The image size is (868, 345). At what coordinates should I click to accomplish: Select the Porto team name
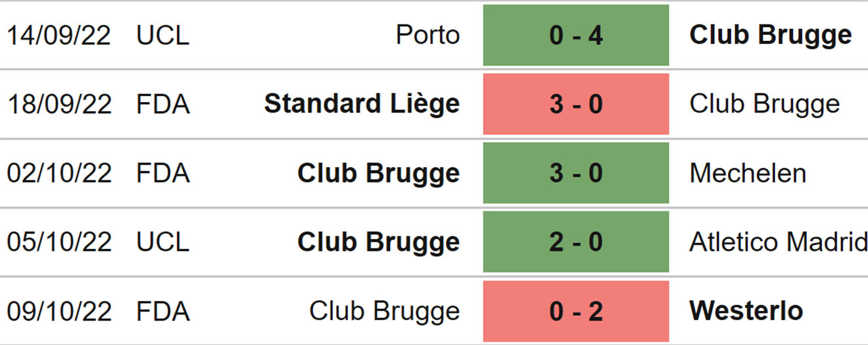[x=427, y=36]
